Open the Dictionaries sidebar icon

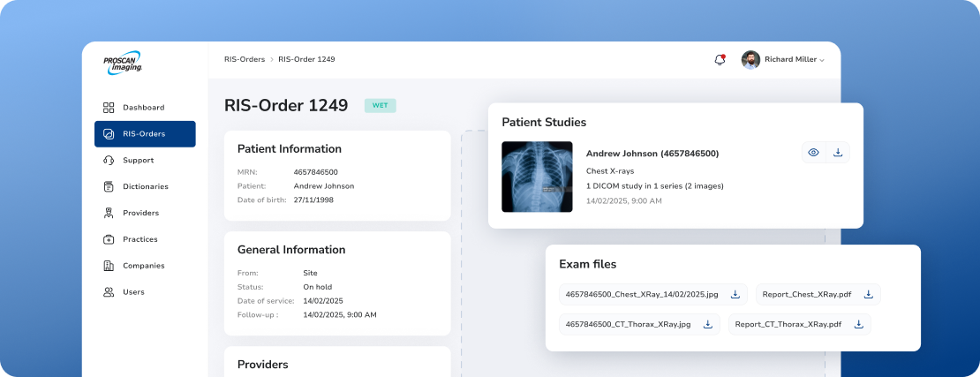coord(109,186)
